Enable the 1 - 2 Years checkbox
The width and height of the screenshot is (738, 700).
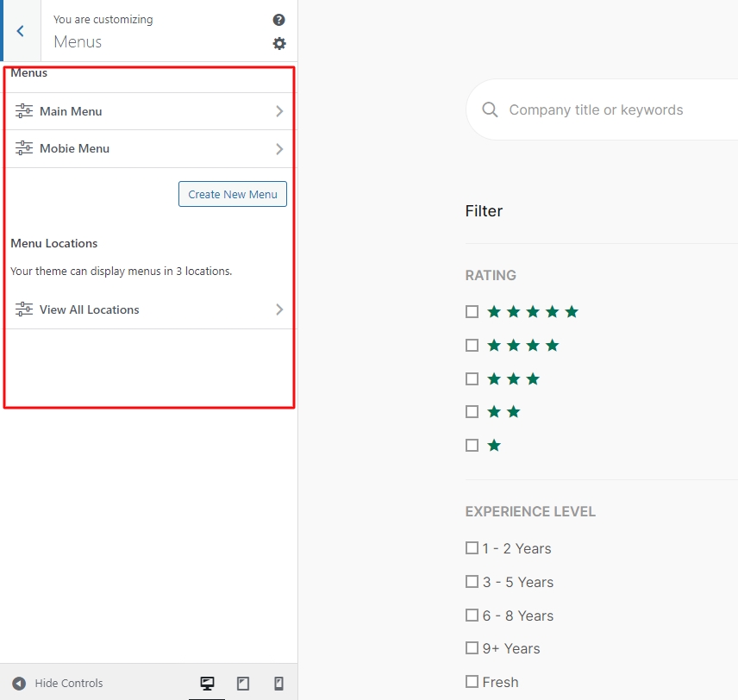[472, 548]
